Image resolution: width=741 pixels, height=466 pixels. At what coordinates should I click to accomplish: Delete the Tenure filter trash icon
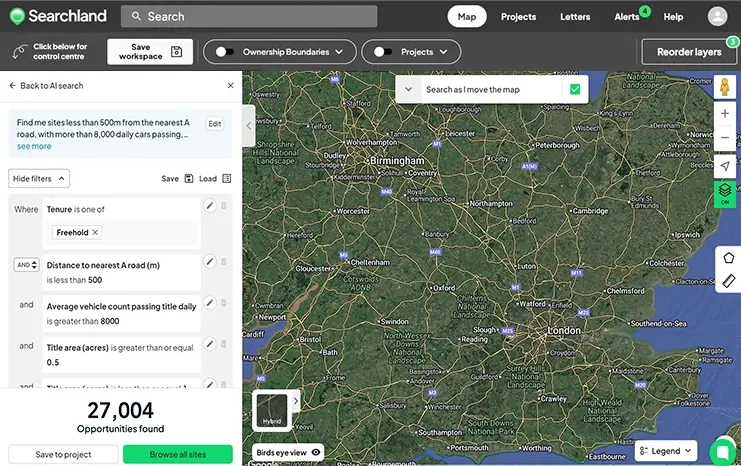(224, 206)
